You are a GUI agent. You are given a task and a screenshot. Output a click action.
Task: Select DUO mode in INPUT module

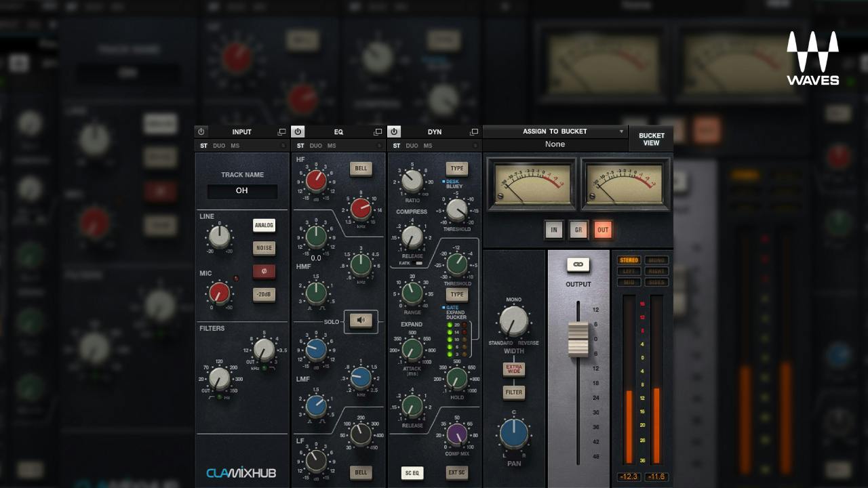point(219,146)
